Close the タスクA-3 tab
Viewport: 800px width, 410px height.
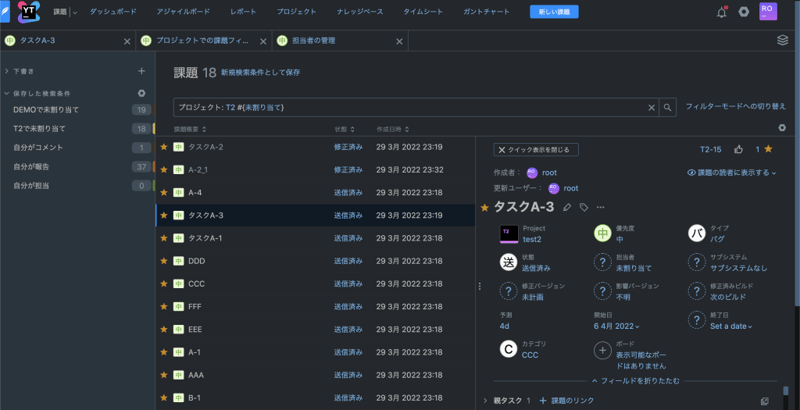coord(127,41)
